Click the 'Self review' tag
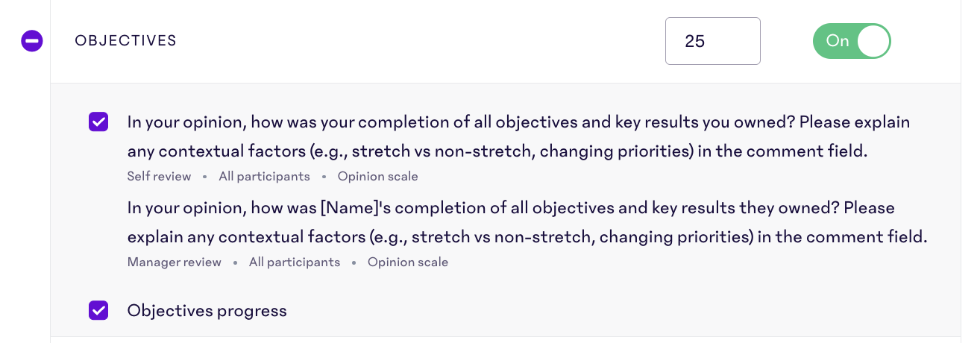980x343 pixels. click(160, 177)
